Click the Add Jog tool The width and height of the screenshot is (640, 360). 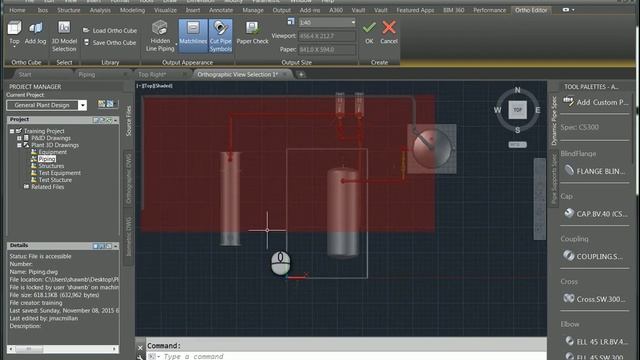tap(36, 33)
